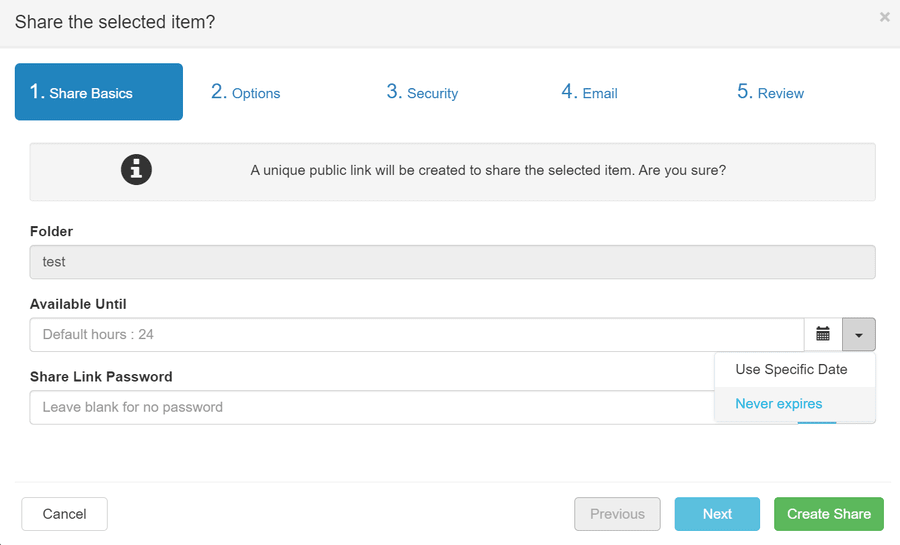The height and width of the screenshot is (545, 900).
Task: Jump to the Email step
Action: 589,92
